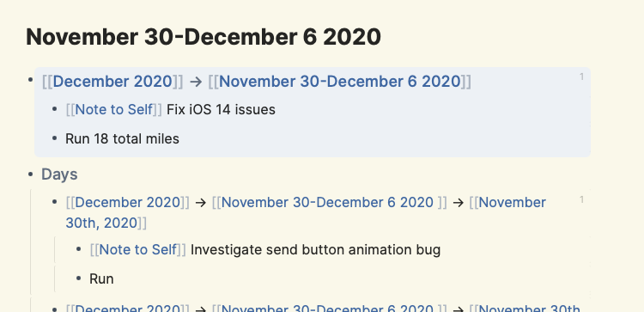
Task: Open Note to Self link before Fix iOS
Action: click(114, 110)
